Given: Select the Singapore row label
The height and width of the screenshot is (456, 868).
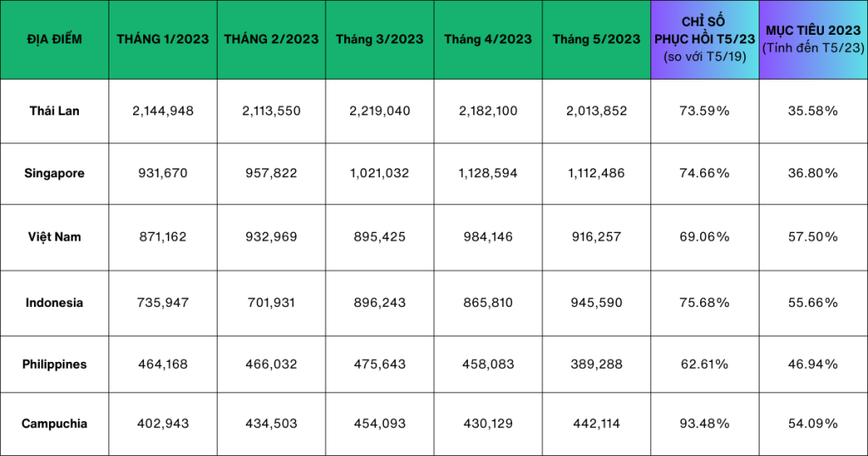Looking at the screenshot, I should tap(54, 173).
